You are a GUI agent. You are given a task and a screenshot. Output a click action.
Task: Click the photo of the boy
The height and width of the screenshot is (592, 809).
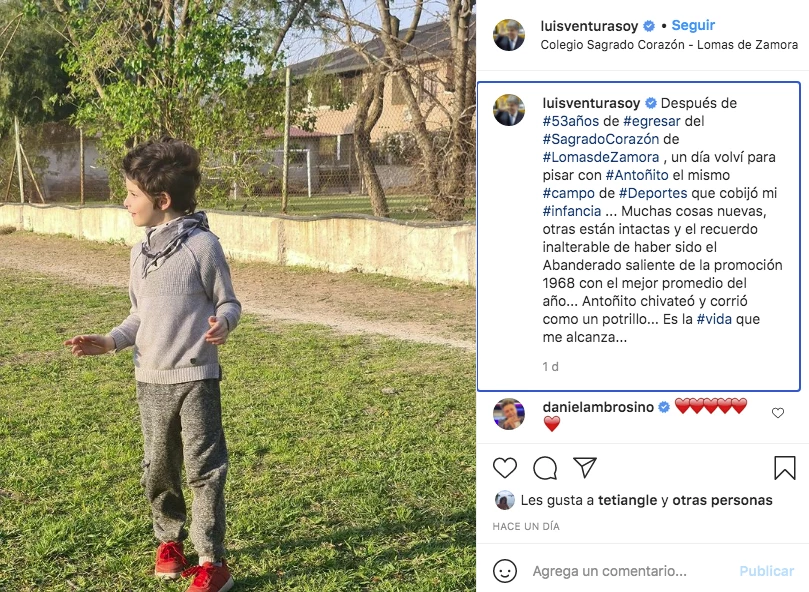(x=238, y=296)
